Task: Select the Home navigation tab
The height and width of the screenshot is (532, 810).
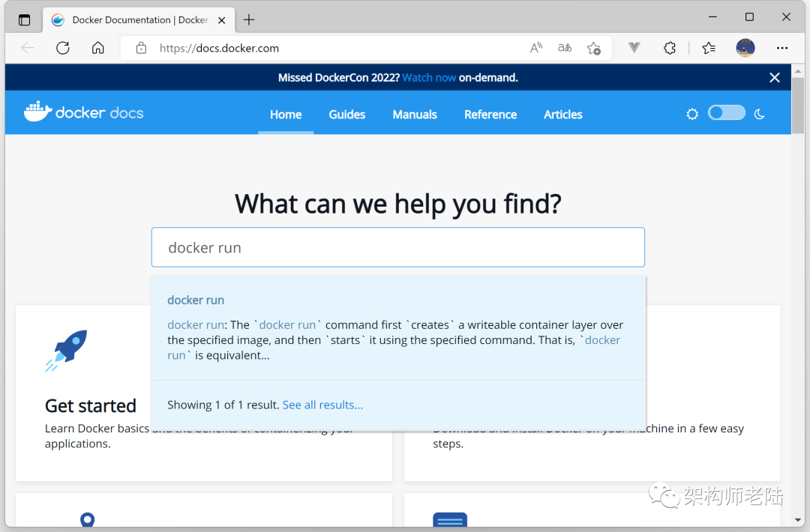Action: click(286, 115)
